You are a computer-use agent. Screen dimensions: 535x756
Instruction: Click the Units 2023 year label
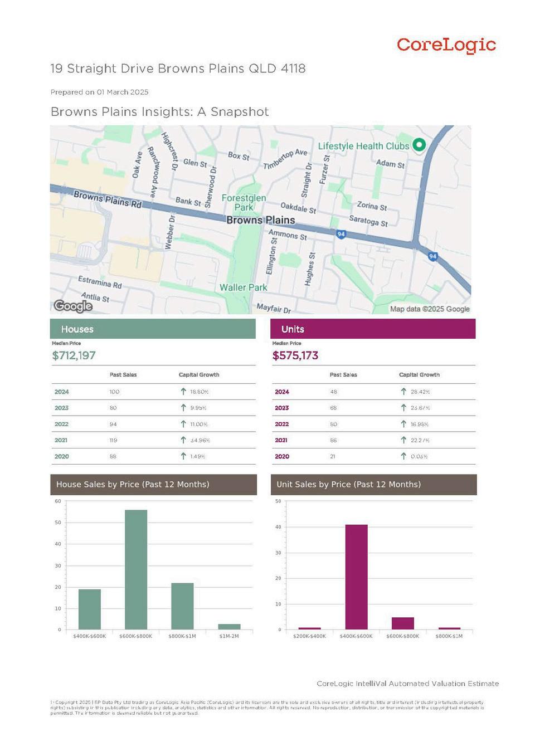click(x=281, y=408)
